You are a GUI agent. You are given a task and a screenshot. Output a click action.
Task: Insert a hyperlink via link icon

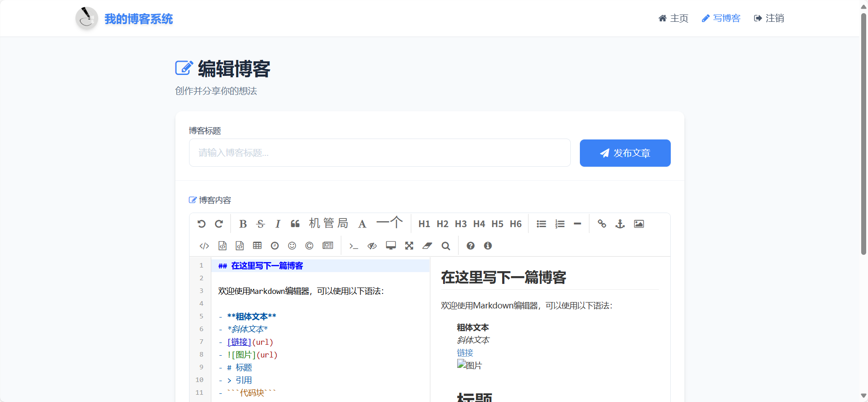[x=602, y=224]
